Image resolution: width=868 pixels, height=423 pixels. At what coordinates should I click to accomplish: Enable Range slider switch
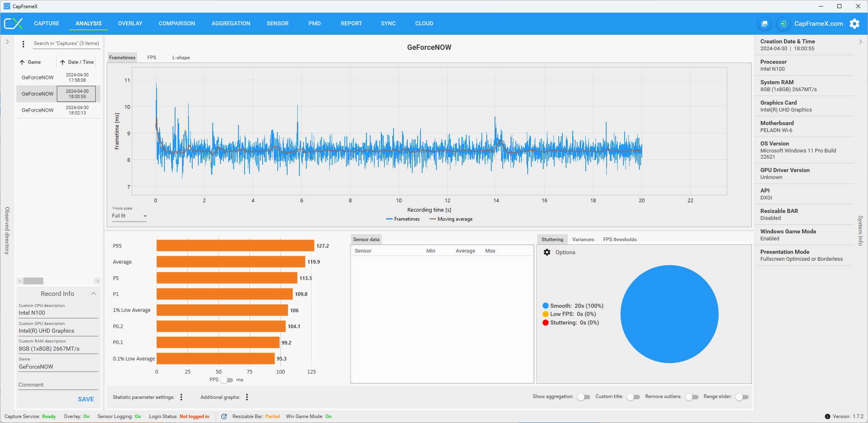pos(742,397)
